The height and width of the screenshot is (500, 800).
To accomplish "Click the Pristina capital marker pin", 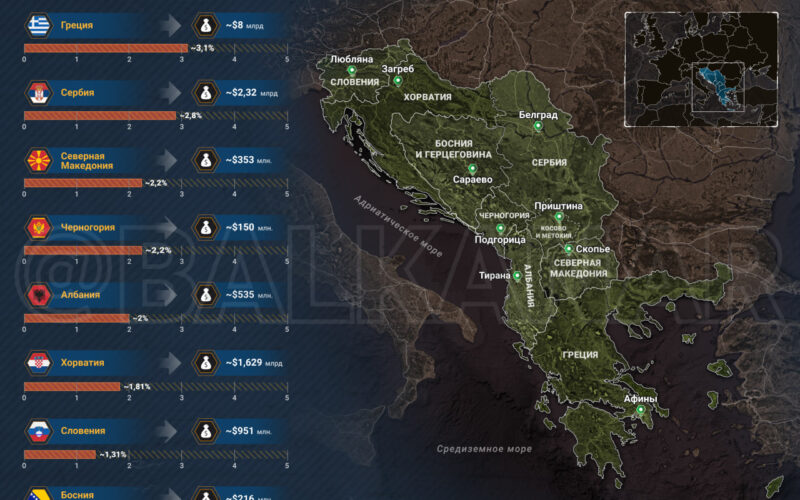I will click(x=559, y=217).
